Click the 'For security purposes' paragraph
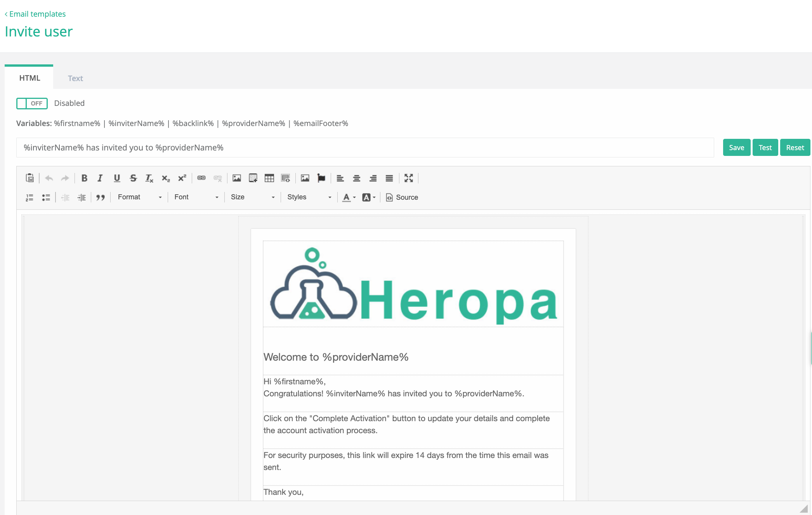This screenshot has height=515, width=812. coord(406,461)
